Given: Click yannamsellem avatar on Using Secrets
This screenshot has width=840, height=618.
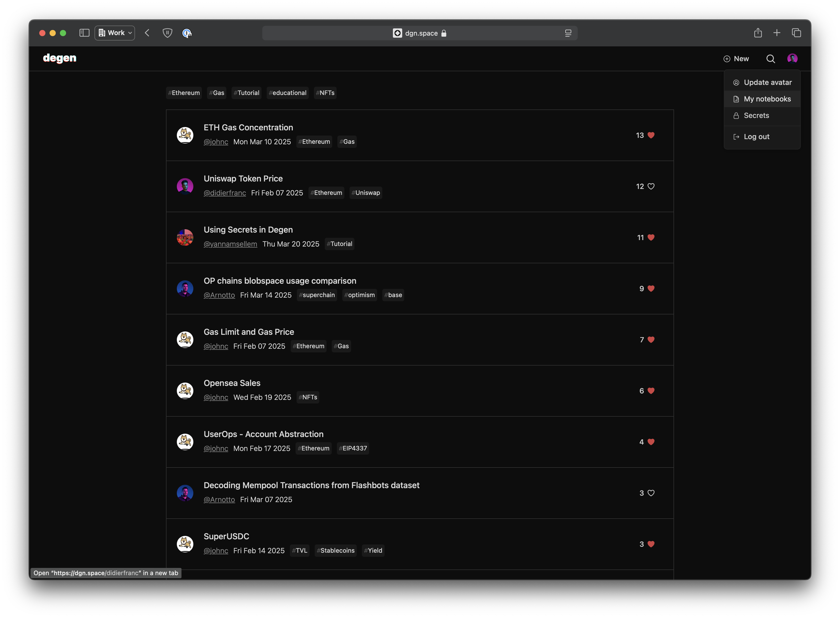Looking at the screenshot, I should [185, 237].
